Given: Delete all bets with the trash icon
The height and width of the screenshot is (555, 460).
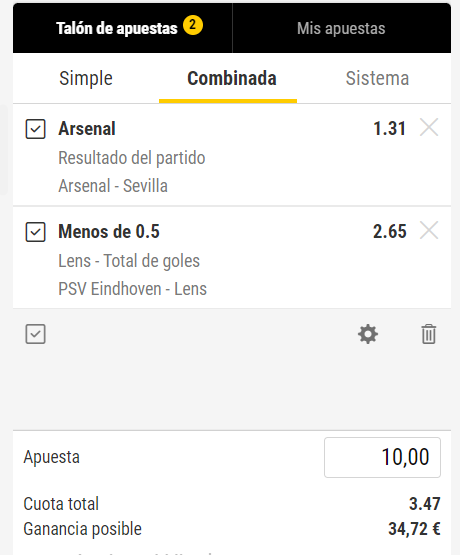Looking at the screenshot, I should [x=429, y=334].
